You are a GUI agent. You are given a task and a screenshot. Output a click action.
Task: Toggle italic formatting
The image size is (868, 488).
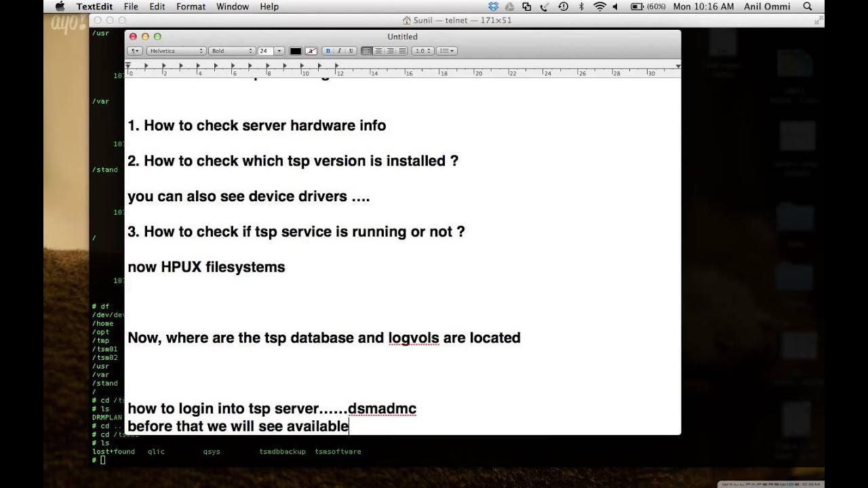340,51
